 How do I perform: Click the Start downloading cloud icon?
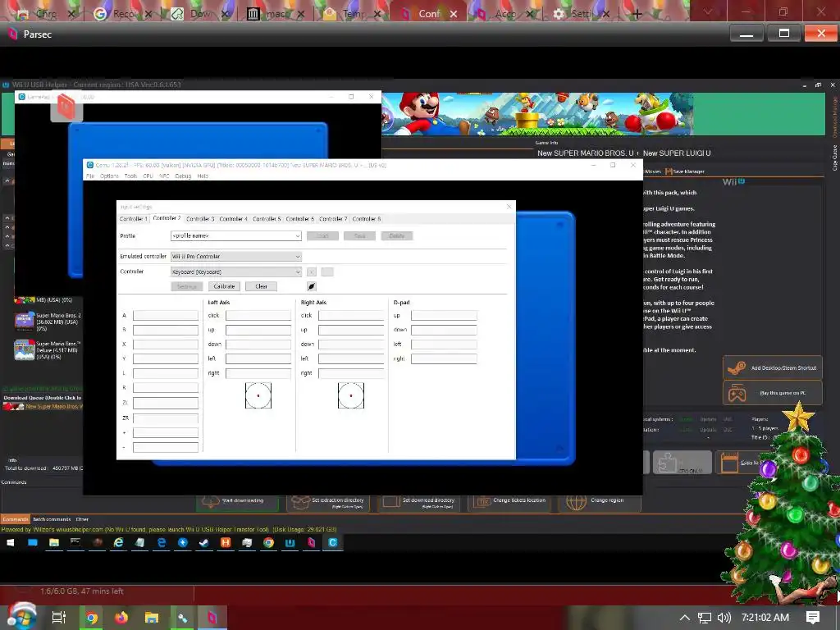click(211, 501)
